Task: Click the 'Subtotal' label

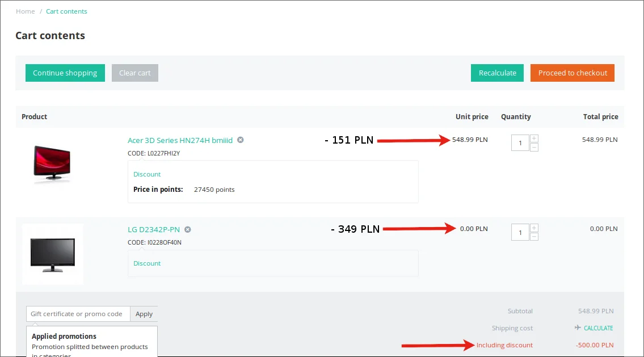Action: [520, 311]
